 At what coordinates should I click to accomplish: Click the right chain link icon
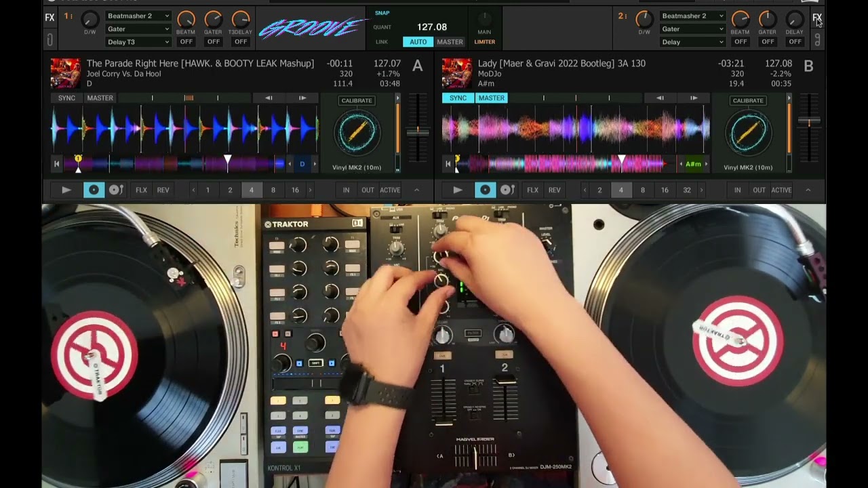[x=817, y=41]
